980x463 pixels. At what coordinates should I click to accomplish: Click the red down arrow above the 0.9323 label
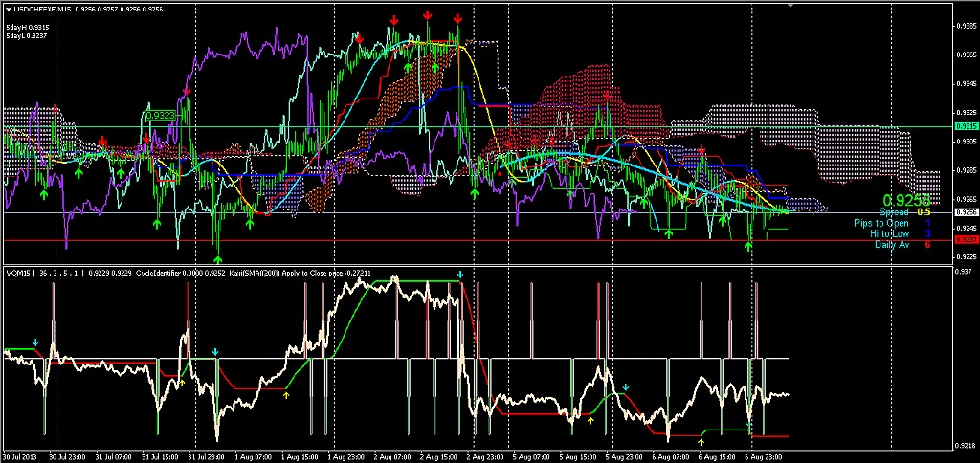point(187,92)
